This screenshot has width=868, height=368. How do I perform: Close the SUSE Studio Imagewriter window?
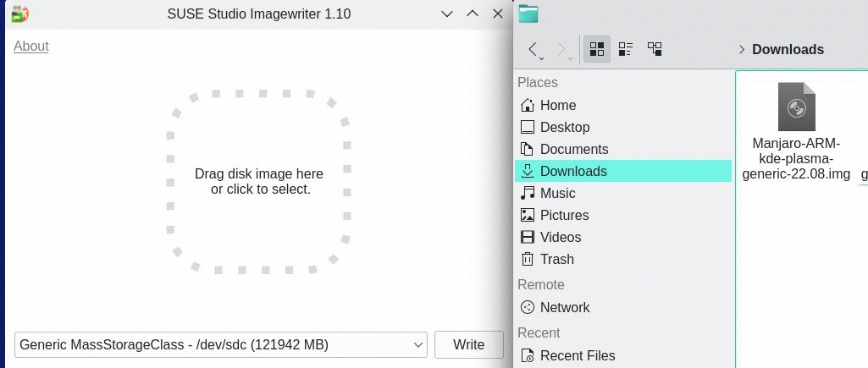[x=498, y=14]
